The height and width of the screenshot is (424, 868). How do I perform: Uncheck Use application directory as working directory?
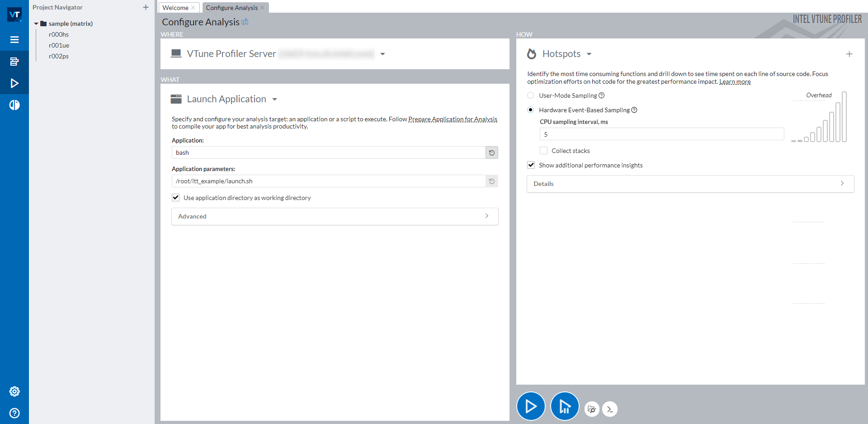(176, 198)
